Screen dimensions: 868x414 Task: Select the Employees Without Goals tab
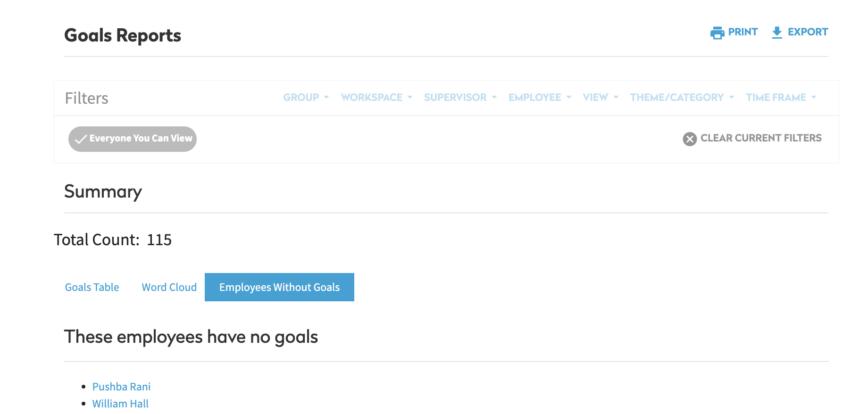click(x=279, y=287)
